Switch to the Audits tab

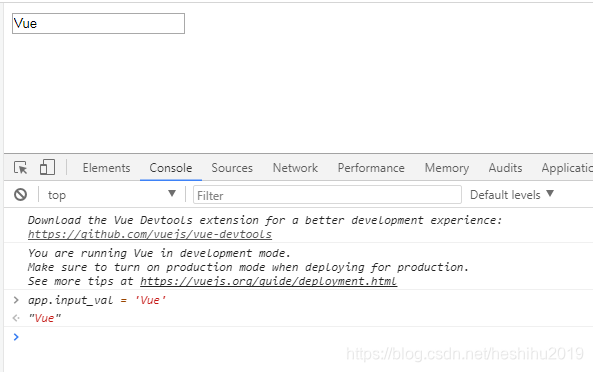tap(505, 168)
